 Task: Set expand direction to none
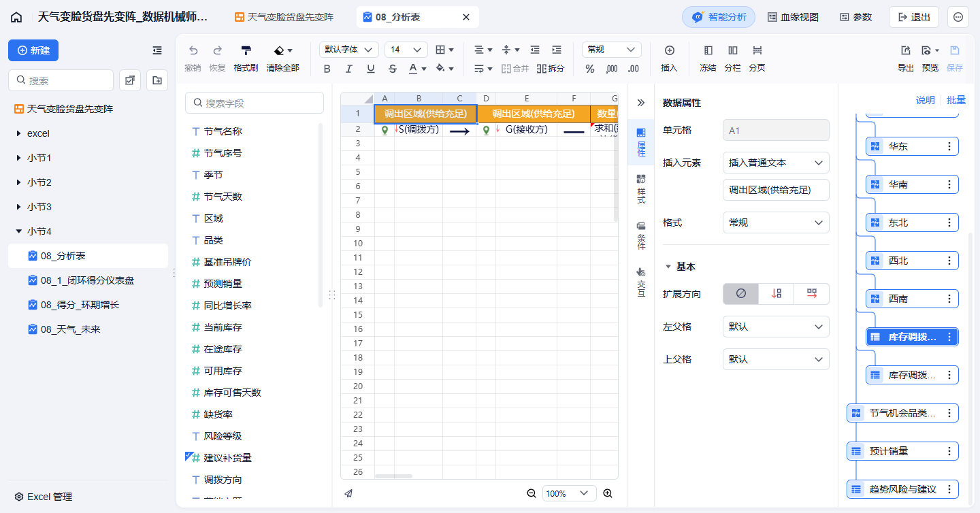(740, 294)
